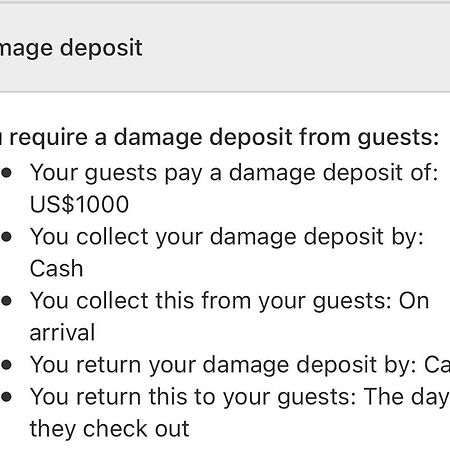Click "You return your damage deposit by:" text

[x=223, y=365]
